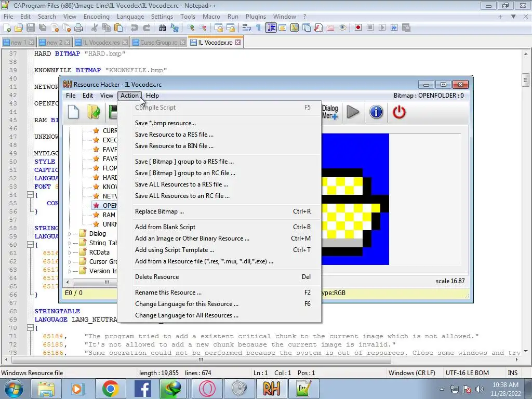
Task: Choose Change Language for All Resources
Action: click(x=220, y=315)
